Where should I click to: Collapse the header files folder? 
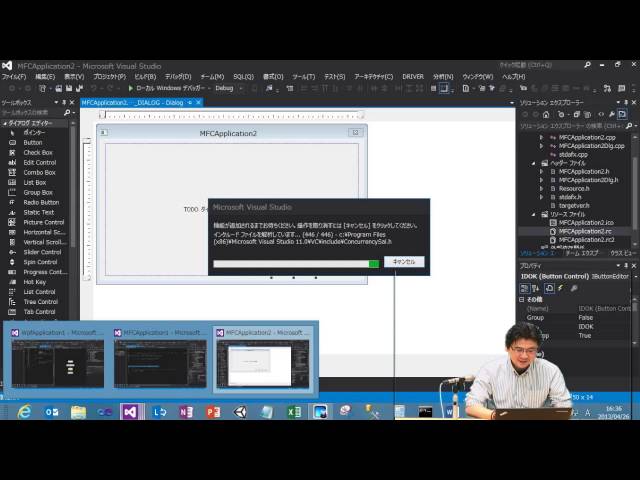click(x=533, y=163)
